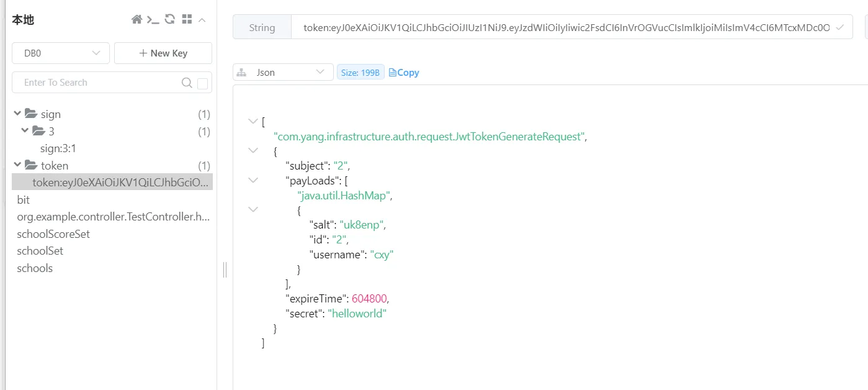Open the Redis console terminal icon
This screenshot has height=390, width=868.
pos(153,20)
